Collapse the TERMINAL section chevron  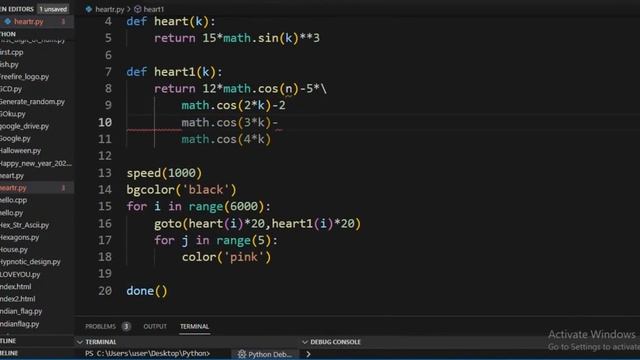click(80, 342)
